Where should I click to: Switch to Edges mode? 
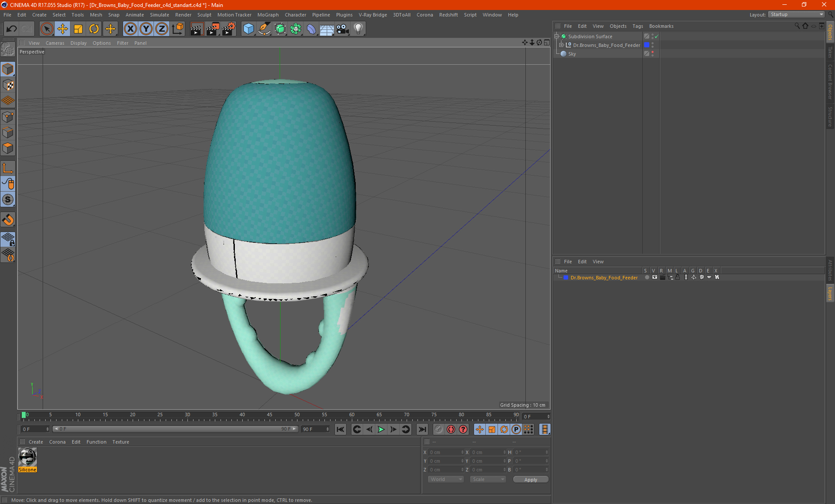[x=8, y=133]
